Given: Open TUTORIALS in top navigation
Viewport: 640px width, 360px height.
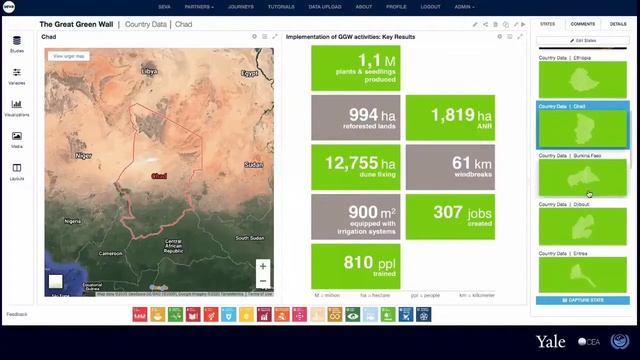Looking at the screenshot, I should [281, 7].
